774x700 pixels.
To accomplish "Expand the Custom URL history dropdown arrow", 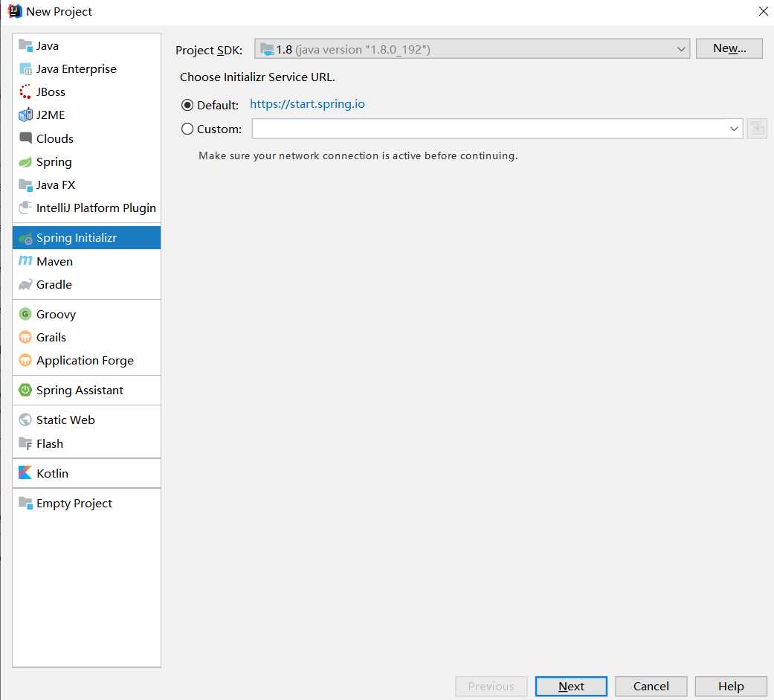I will point(734,129).
